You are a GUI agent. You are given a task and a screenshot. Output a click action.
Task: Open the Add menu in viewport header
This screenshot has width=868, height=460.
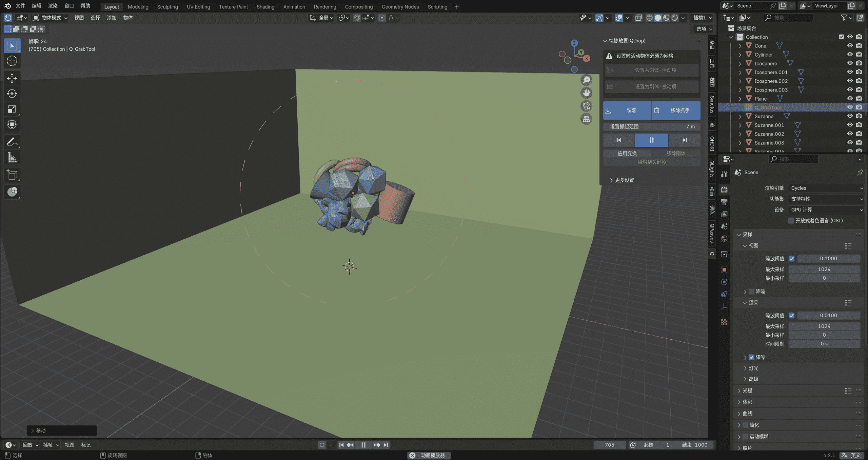pyautogui.click(x=112, y=18)
